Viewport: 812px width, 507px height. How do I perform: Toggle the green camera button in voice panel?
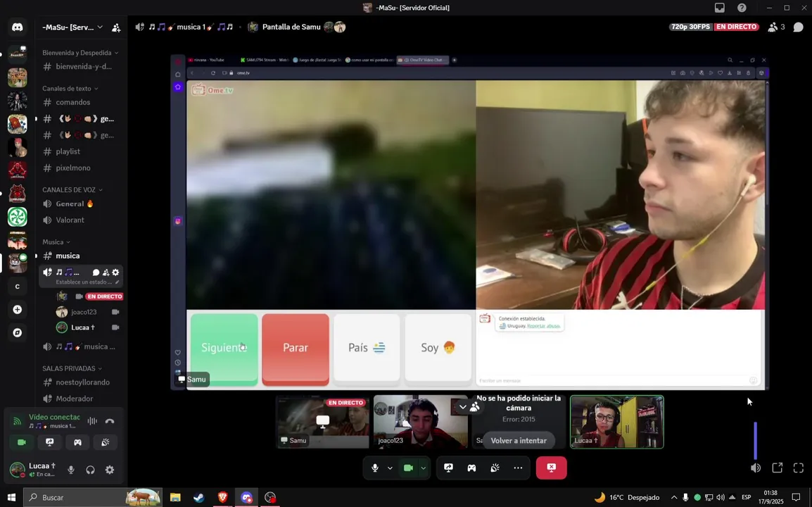pyautogui.click(x=22, y=442)
